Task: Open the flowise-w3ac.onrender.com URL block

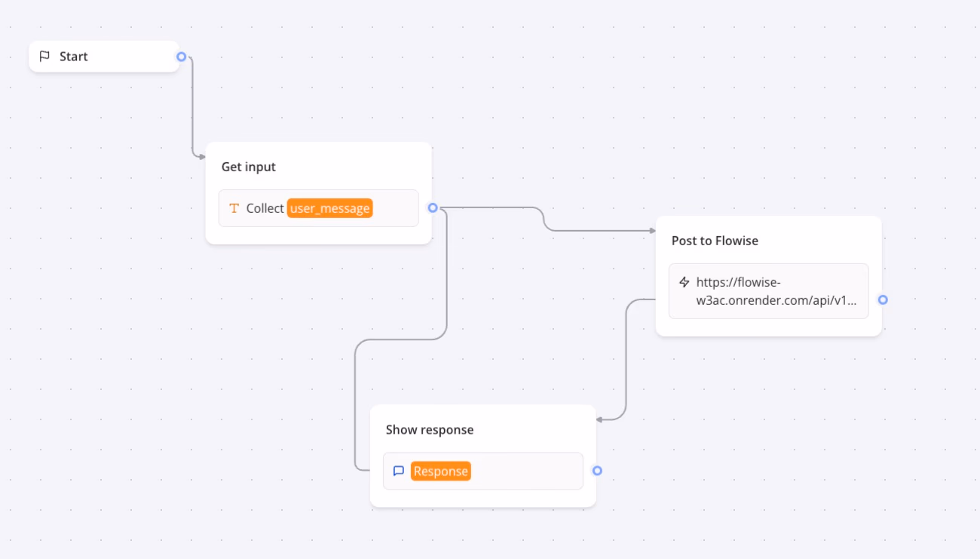Action: click(769, 291)
